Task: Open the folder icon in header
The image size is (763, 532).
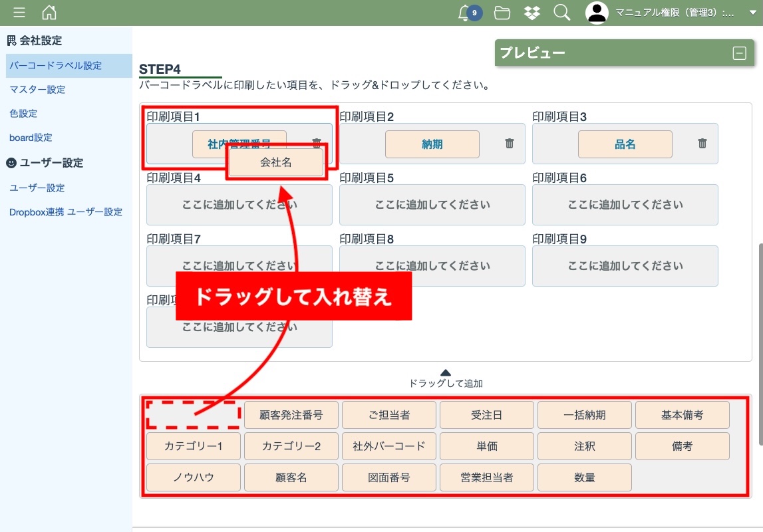Action: pyautogui.click(x=502, y=13)
